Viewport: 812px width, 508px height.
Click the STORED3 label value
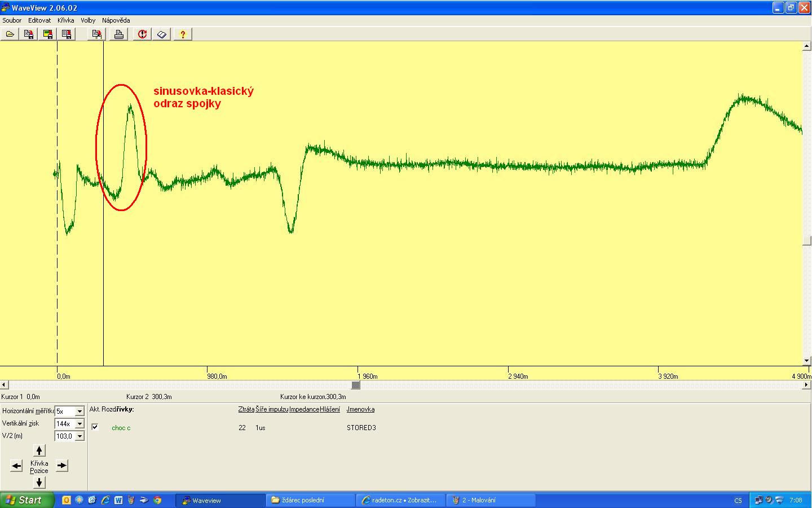tap(361, 428)
